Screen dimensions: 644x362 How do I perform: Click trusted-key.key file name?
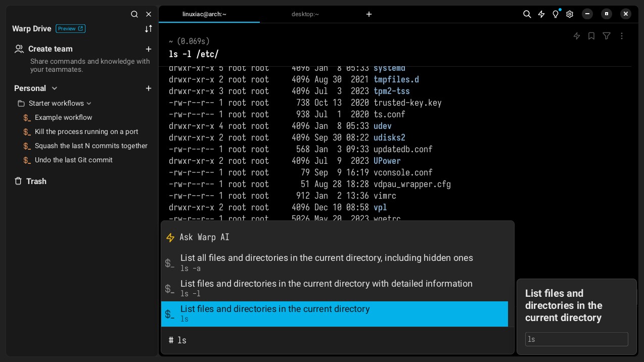[407, 103]
